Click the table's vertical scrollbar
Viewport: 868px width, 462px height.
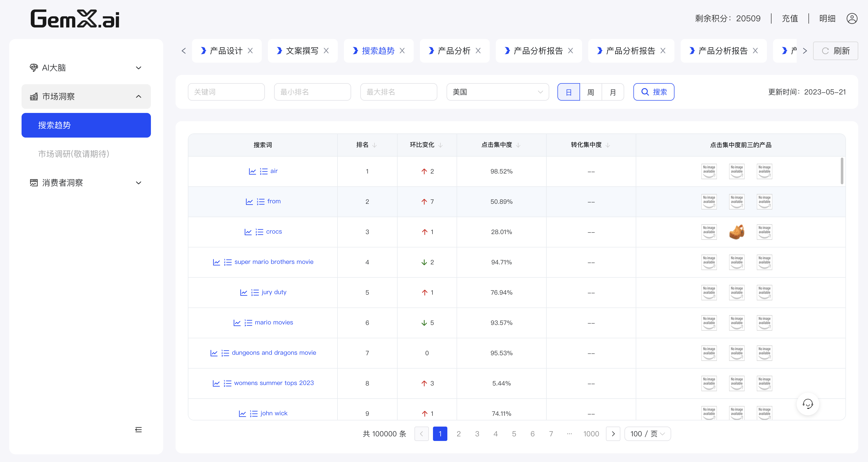842,171
